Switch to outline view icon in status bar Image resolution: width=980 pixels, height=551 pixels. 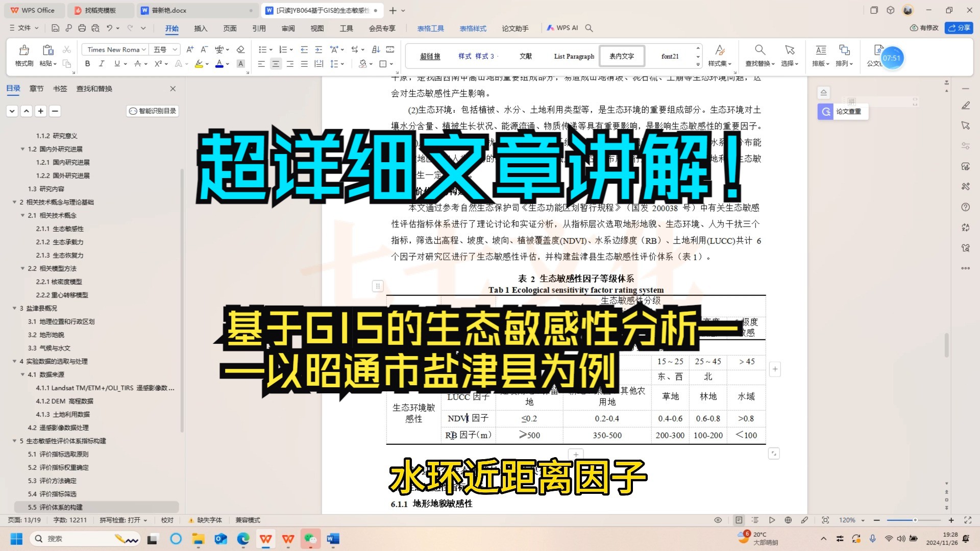[755, 520]
